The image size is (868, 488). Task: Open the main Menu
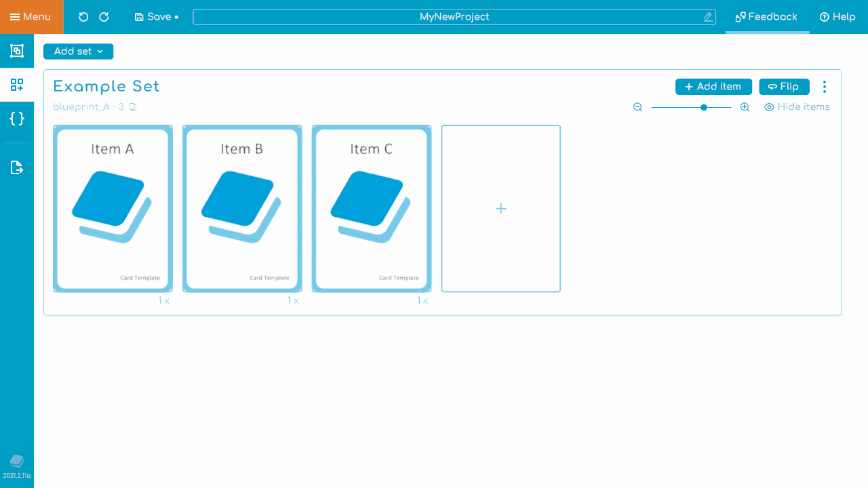pos(31,17)
